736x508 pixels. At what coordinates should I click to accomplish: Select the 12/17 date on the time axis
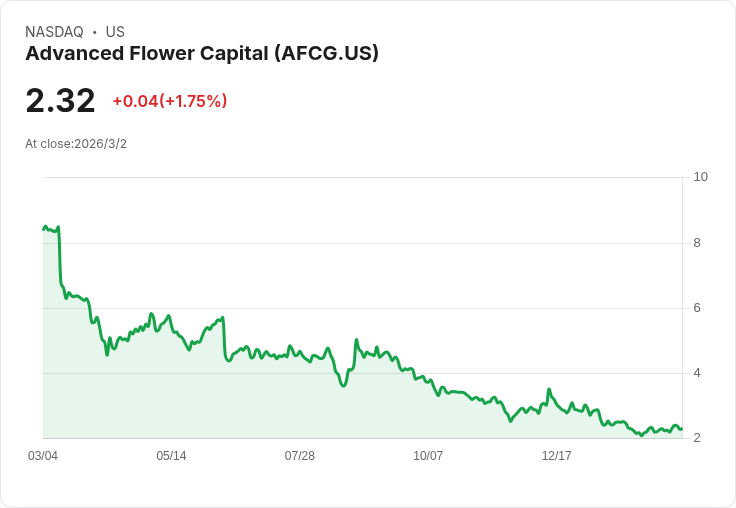(556, 456)
